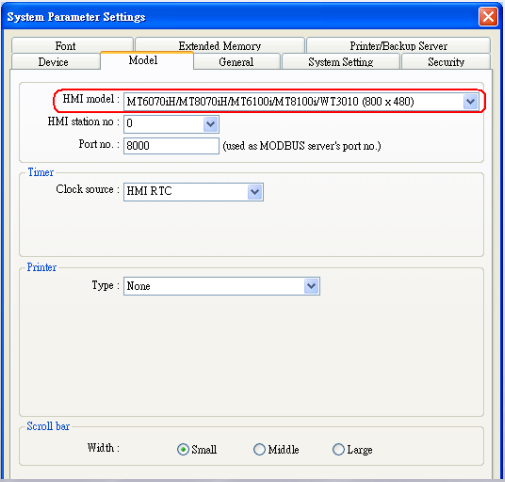Go to the System Setting tab
This screenshot has width=505, height=482.
tap(341, 62)
